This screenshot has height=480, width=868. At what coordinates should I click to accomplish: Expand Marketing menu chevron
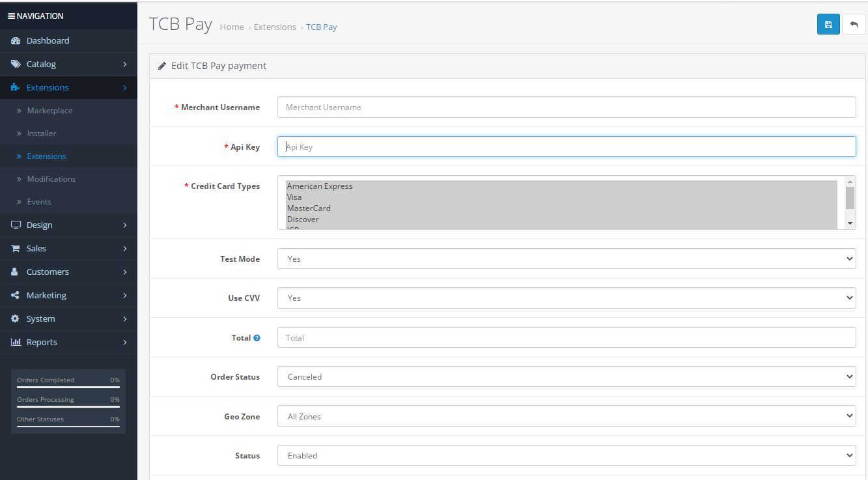(124, 295)
